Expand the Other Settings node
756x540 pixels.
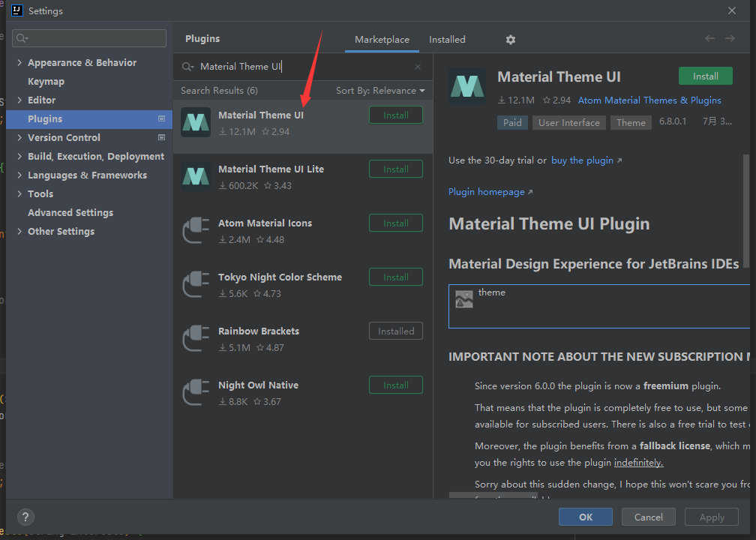[19, 232]
